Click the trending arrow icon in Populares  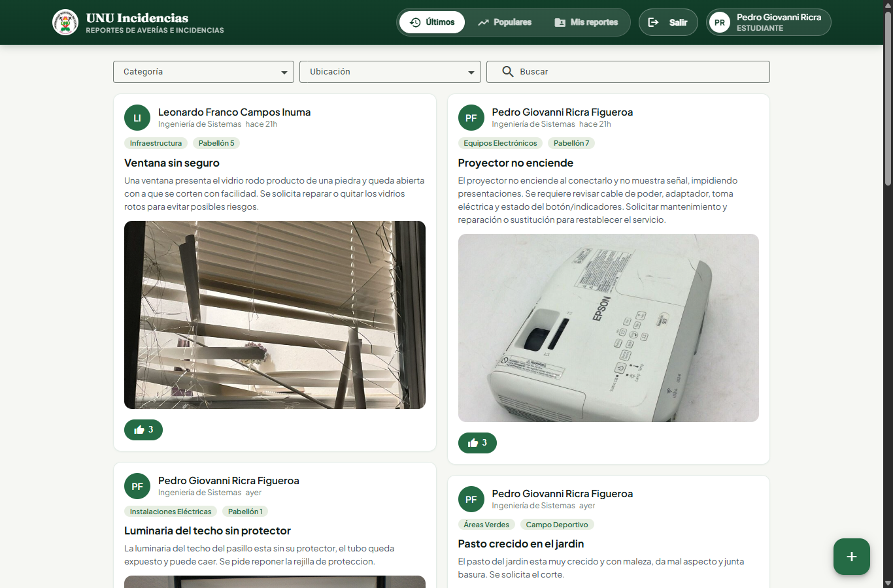483,22
